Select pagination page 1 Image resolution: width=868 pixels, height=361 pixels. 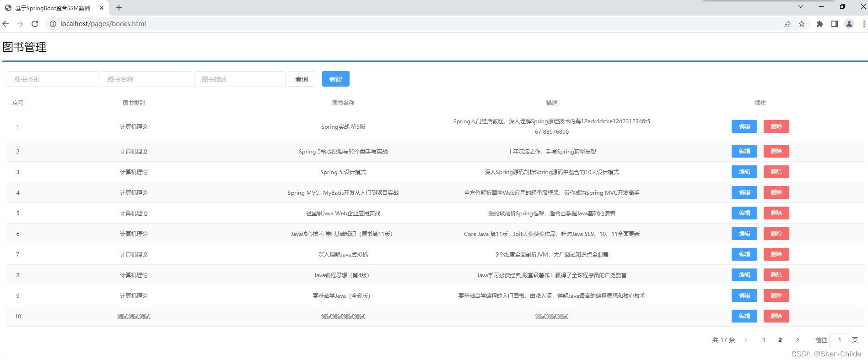coord(764,340)
